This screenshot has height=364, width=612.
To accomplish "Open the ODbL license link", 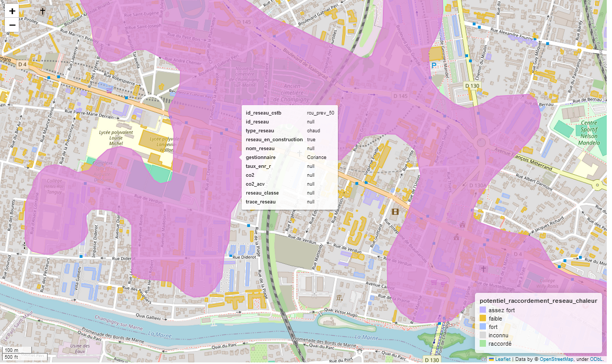I will pyautogui.click(x=597, y=359).
